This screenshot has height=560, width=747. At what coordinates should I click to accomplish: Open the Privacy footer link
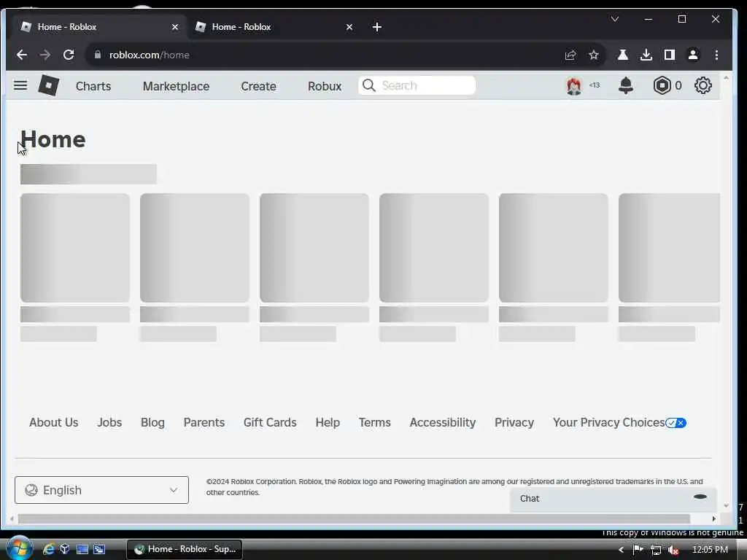pyautogui.click(x=514, y=422)
